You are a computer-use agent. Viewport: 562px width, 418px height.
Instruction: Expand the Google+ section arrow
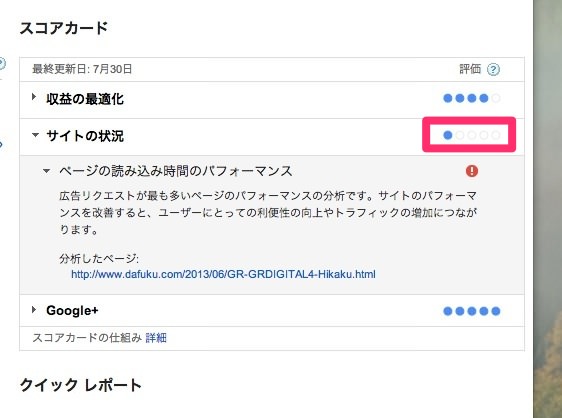click(x=34, y=309)
